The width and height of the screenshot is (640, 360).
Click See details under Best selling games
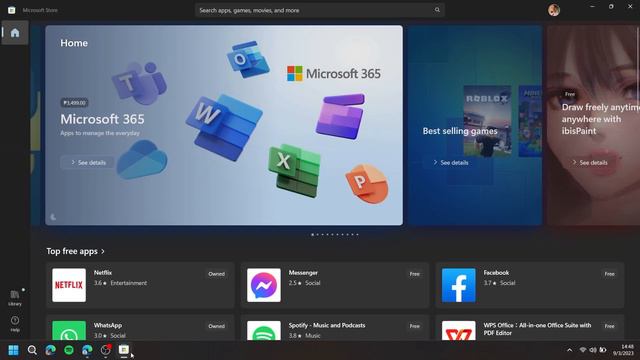coord(451,162)
